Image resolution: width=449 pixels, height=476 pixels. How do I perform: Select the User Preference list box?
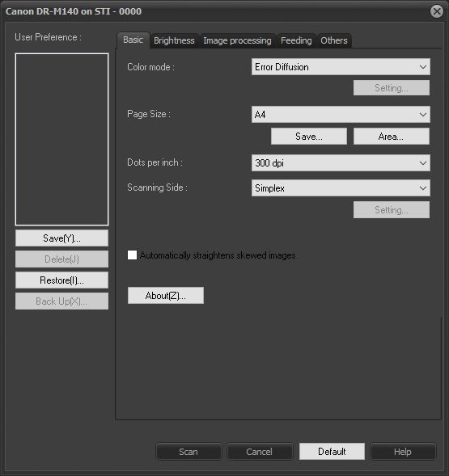point(61,139)
